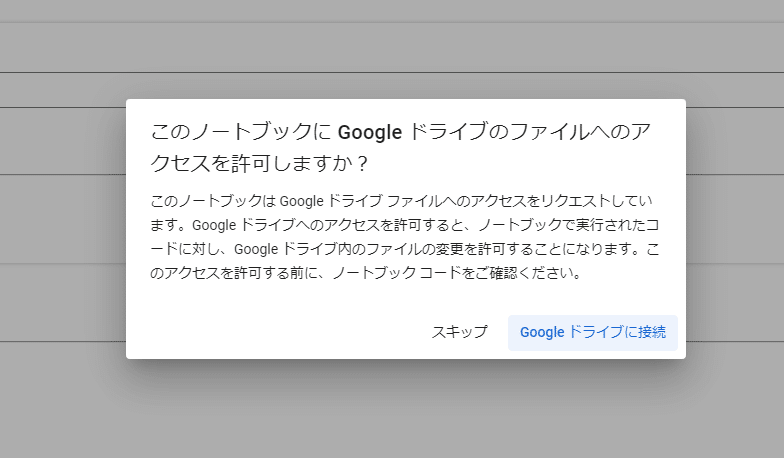Screen dimensions: 784x458
Task: Click the dialog body description paragraph
Action: (x=404, y=237)
